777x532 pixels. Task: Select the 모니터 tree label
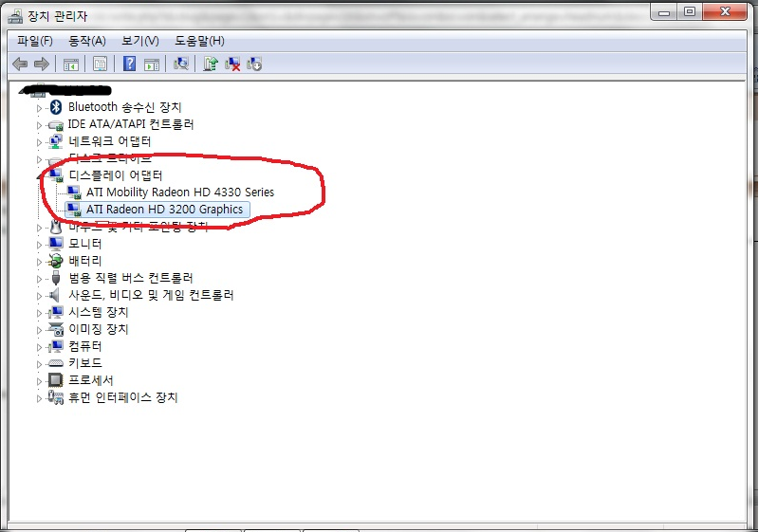(84, 244)
